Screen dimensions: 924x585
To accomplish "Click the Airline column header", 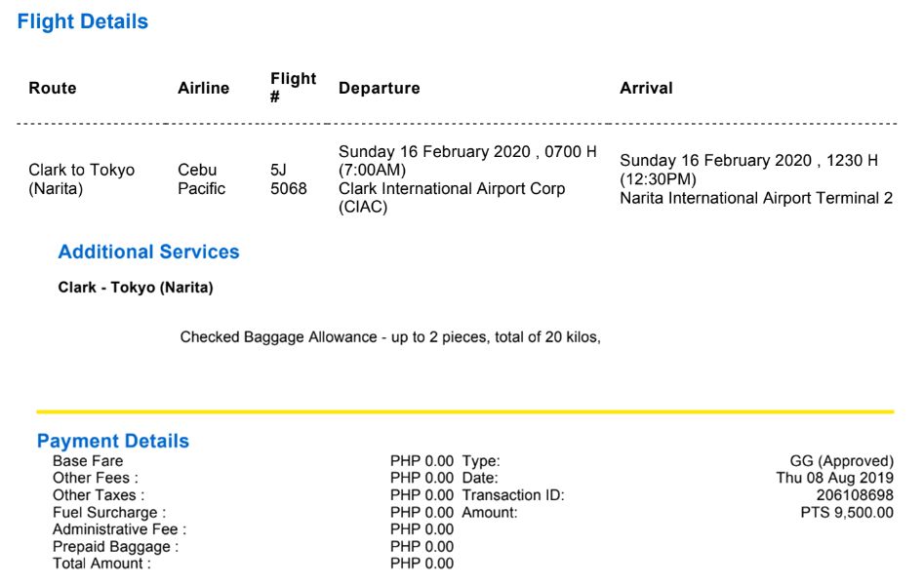I will coord(203,89).
